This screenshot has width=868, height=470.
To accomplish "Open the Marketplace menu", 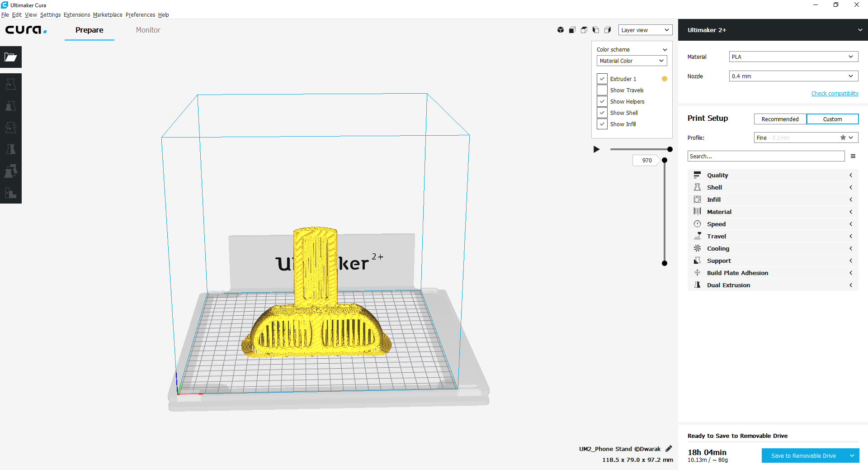I will pyautogui.click(x=108, y=14).
